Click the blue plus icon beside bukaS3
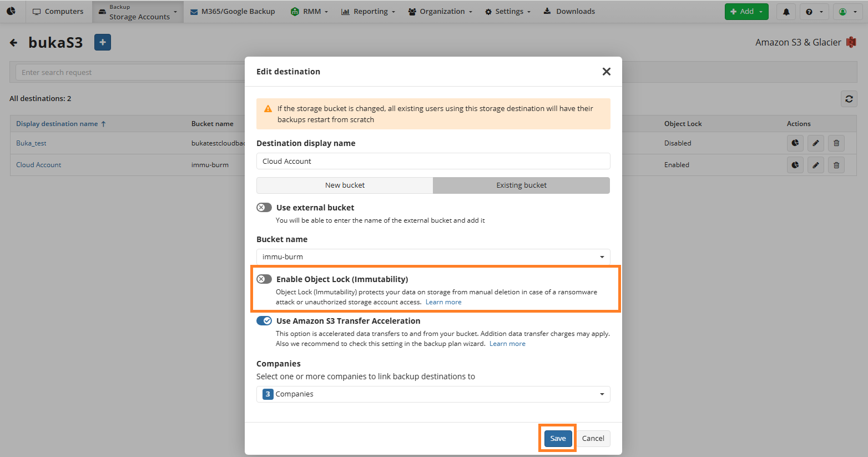 coord(103,42)
